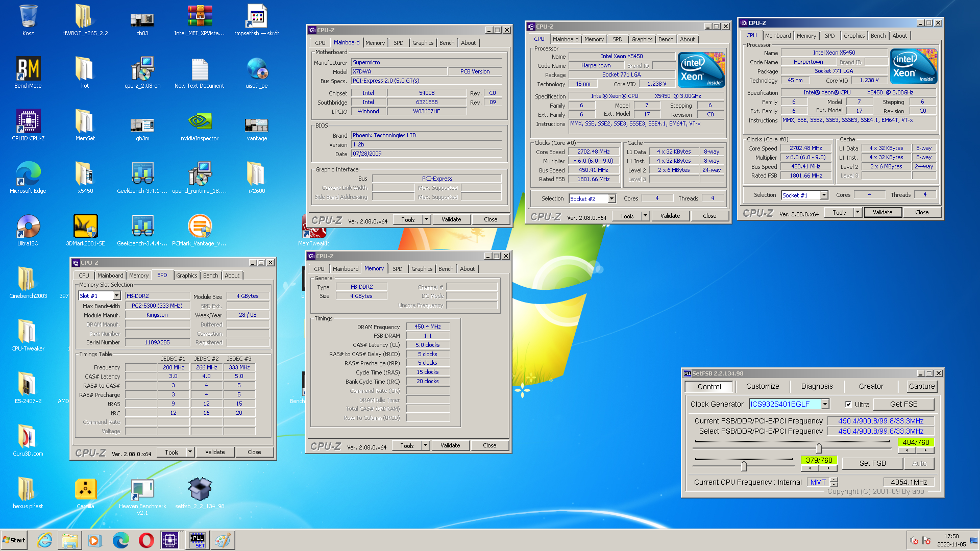This screenshot has height=551, width=980.
Task: Open the Paint taskbar icon
Action: click(223, 540)
